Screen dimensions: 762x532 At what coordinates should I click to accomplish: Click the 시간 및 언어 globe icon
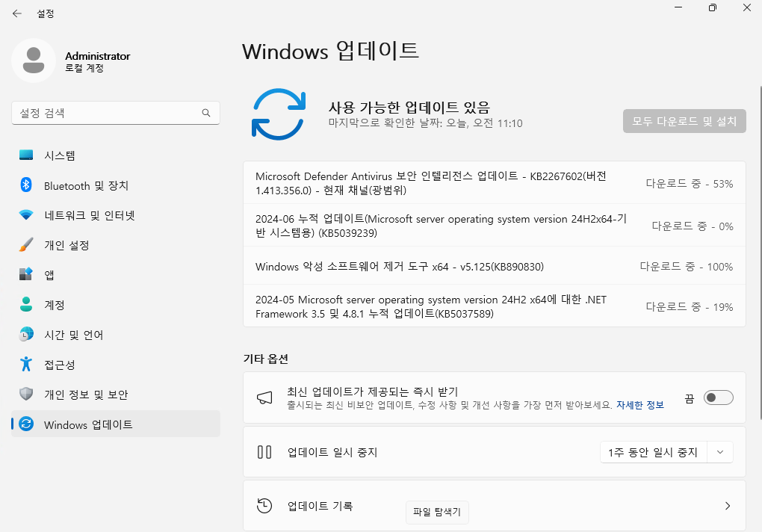click(26, 334)
